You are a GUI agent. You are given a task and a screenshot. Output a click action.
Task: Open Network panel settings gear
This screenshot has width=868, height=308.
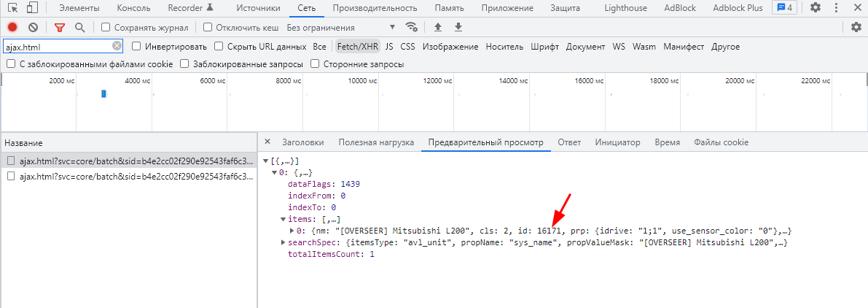click(x=856, y=27)
